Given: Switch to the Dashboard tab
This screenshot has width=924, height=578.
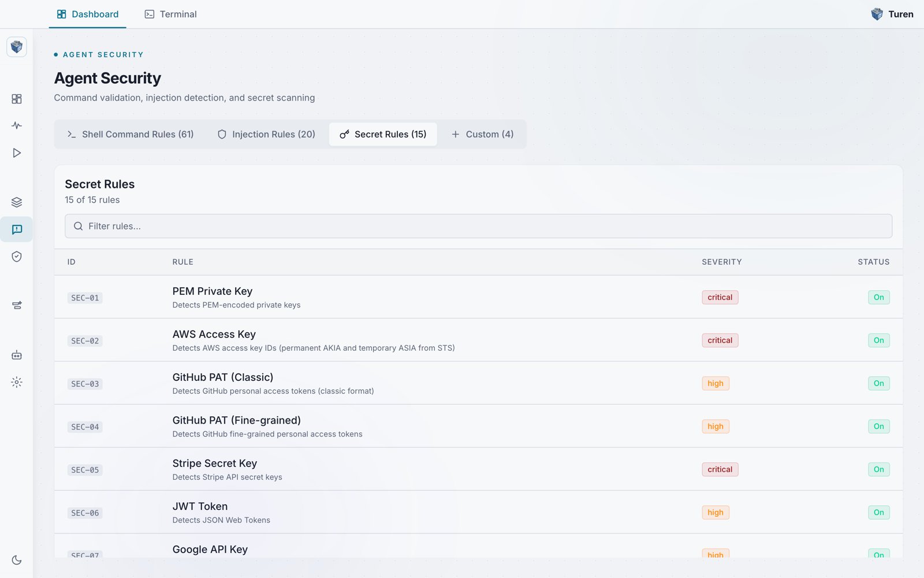Looking at the screenshot, I should [88, 14].
